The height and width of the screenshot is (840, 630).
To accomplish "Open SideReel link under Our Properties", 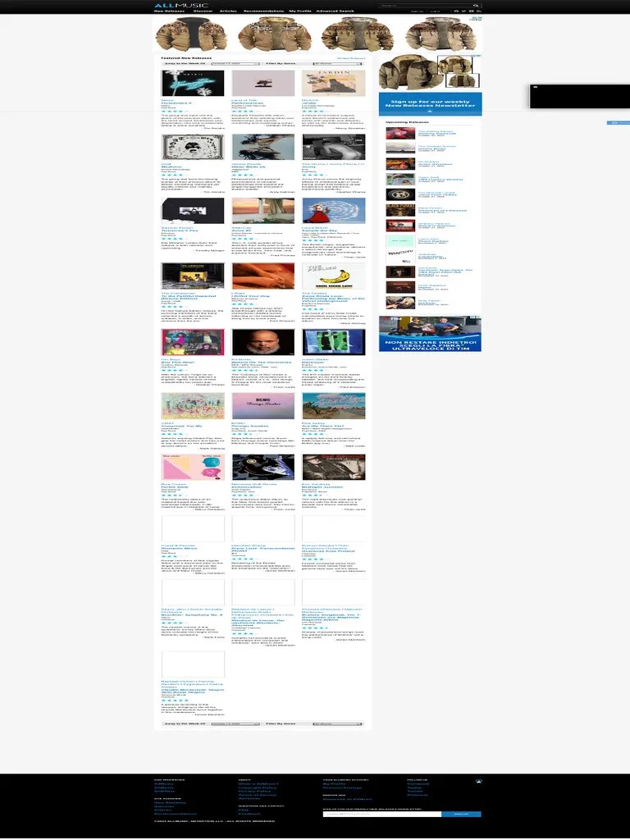I will 164,792.
